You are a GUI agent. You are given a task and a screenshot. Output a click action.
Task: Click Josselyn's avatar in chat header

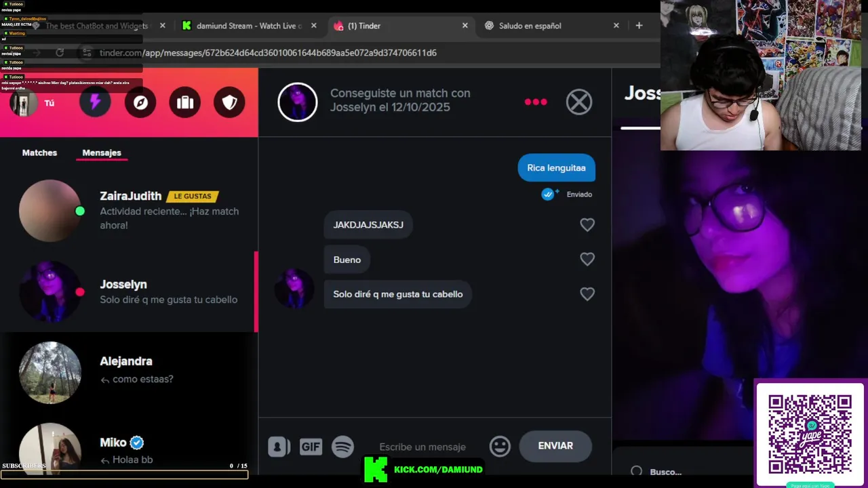(x=298, y=102)
